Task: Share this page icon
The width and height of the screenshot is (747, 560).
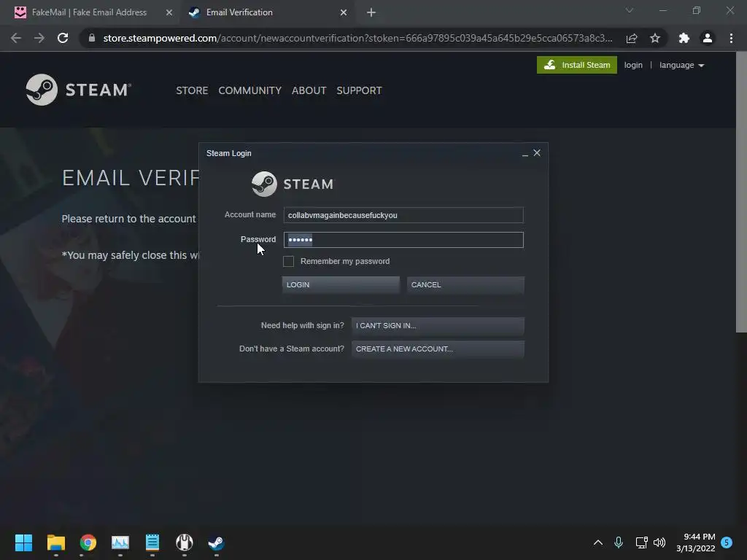Action: [x=632, y=38]
